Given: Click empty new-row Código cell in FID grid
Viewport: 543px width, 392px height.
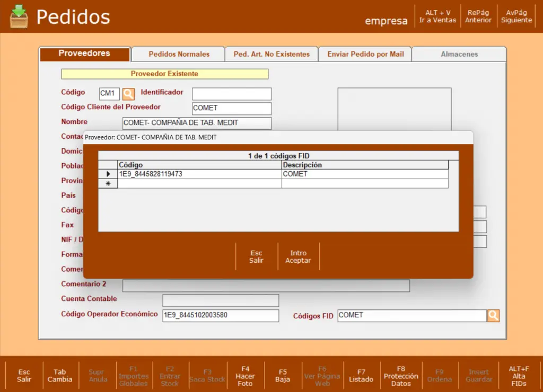Looking at the screenshot, I should click(x=199, y=184).
